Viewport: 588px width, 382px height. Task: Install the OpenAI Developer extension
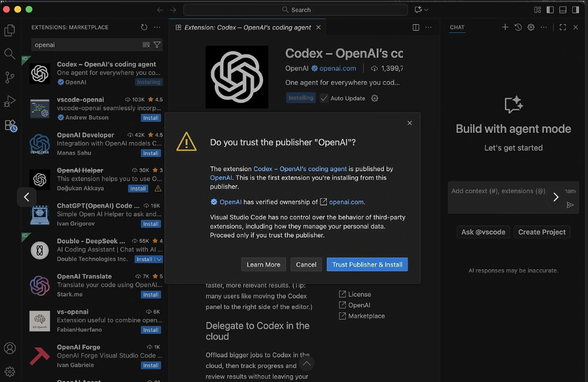151,153
